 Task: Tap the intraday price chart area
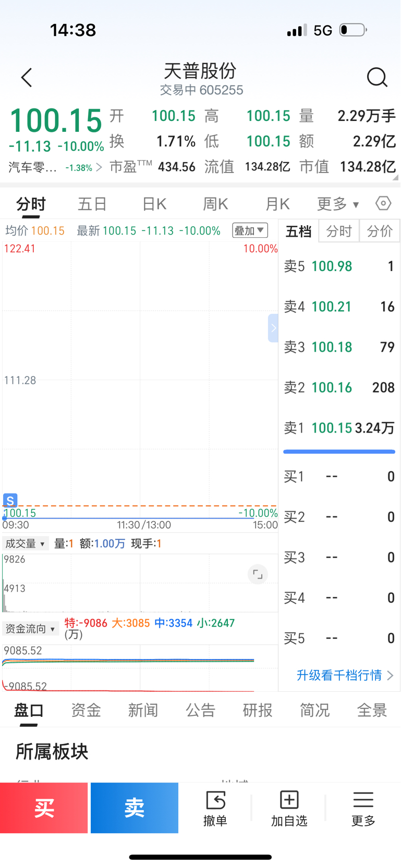tap(140, 381)
